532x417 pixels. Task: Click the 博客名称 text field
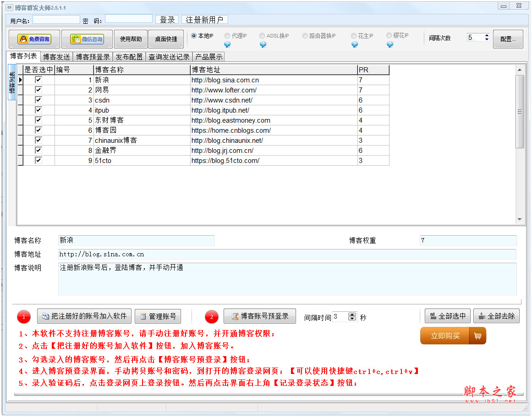pos(136,240)
